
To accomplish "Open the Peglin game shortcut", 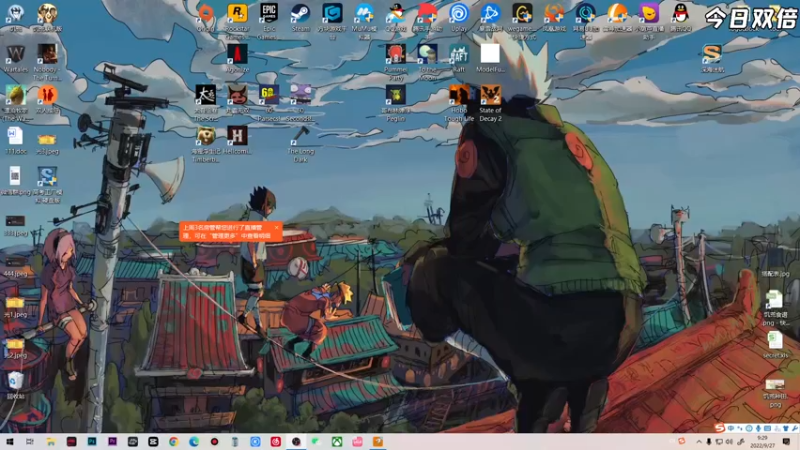I will pyautogui.click(x=395, y=96).
